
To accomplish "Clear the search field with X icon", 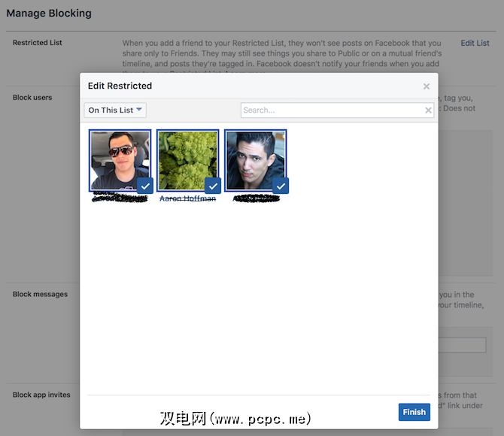I will (428, 111).
